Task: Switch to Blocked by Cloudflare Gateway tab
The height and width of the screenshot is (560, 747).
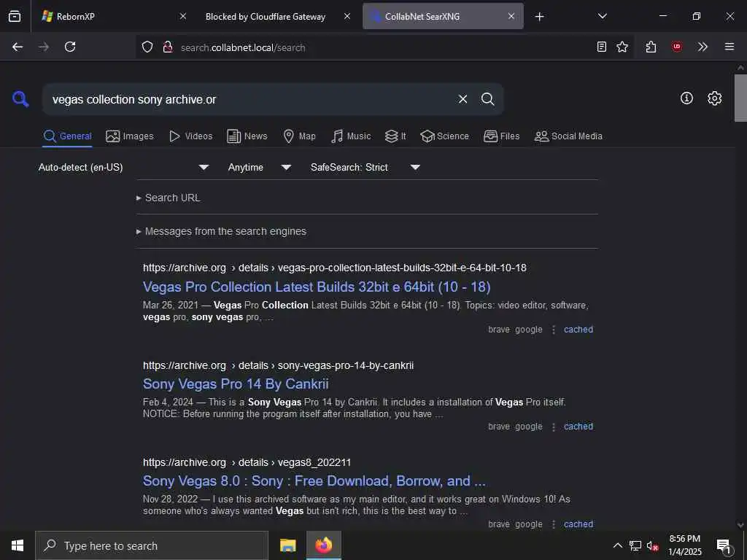Action: (x=266, y=16)
